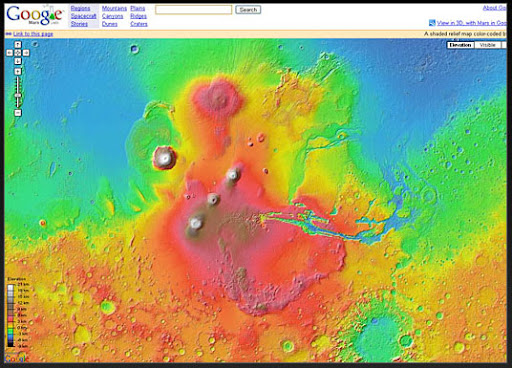This screenshot has width=512, height=368.
Task: Click the center reset-view button
Action: pyautogui.click(x=18, y=53)
